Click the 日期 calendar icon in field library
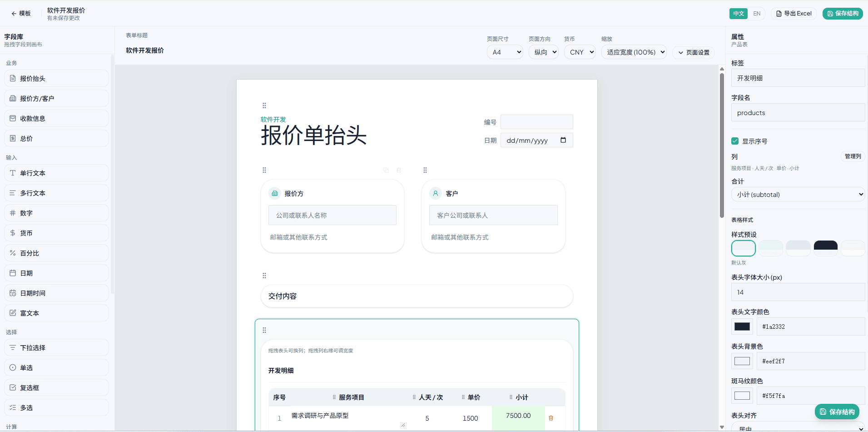 pyautogui.click(x=13, y=273)
